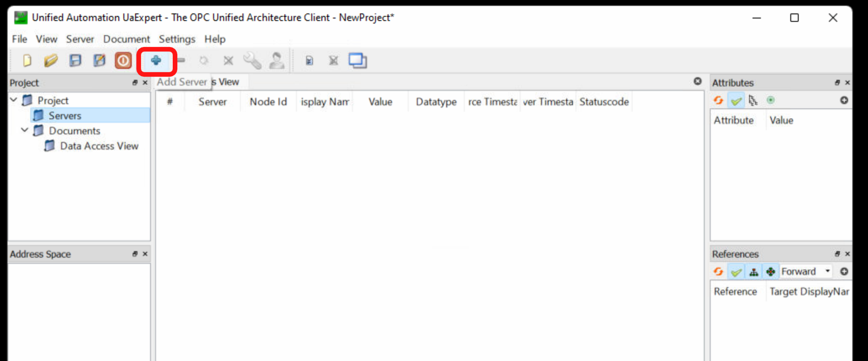The image size is (868, 361).
Task: Float the Address Space panel
Action: (135, 254)
